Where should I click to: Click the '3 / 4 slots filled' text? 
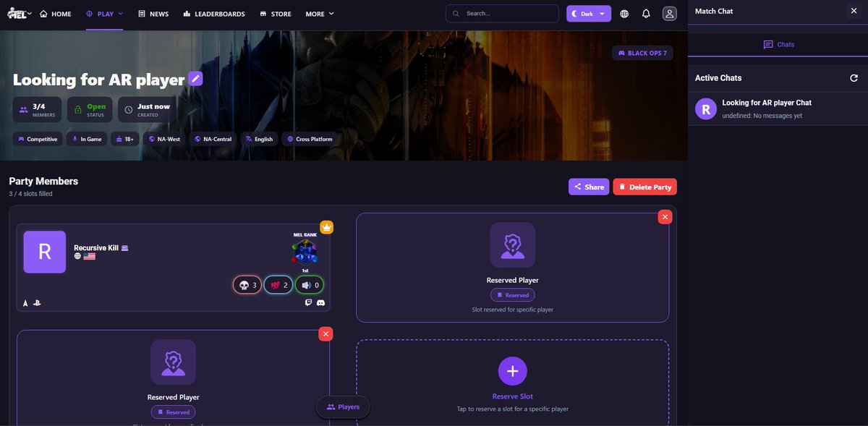point(30,194)
